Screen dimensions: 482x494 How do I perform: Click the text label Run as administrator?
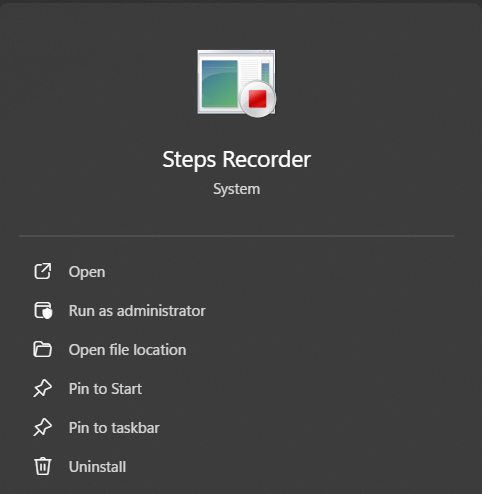[137, 311]
